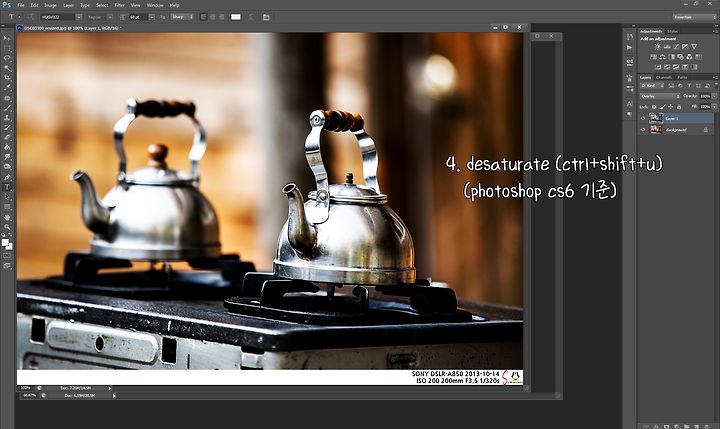The height and width of the screenshot is (429, 720).
Task: Open the Filter menu
Action: (x=119, y=5)
